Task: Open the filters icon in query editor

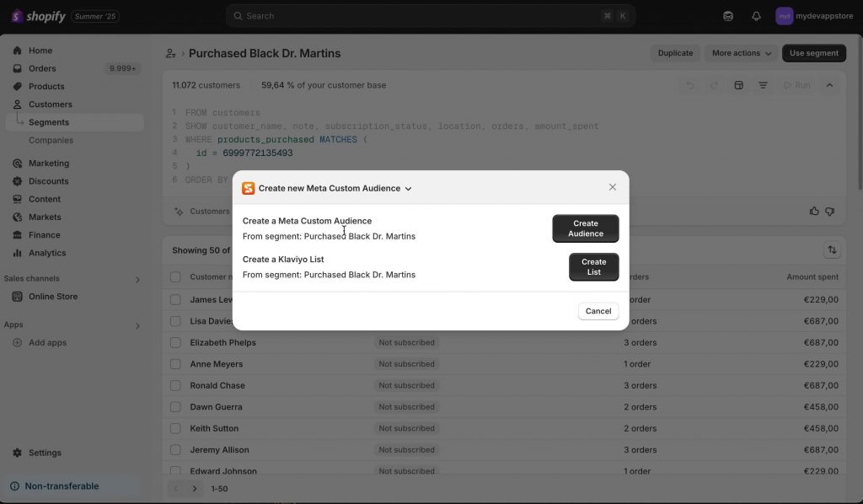Action: click(x=763, y=85)
